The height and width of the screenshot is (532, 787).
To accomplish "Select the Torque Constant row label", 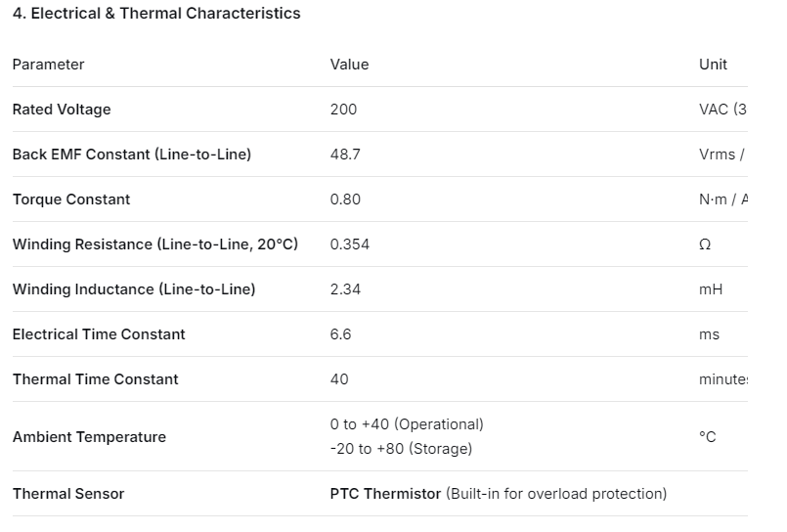I will 71,199.
